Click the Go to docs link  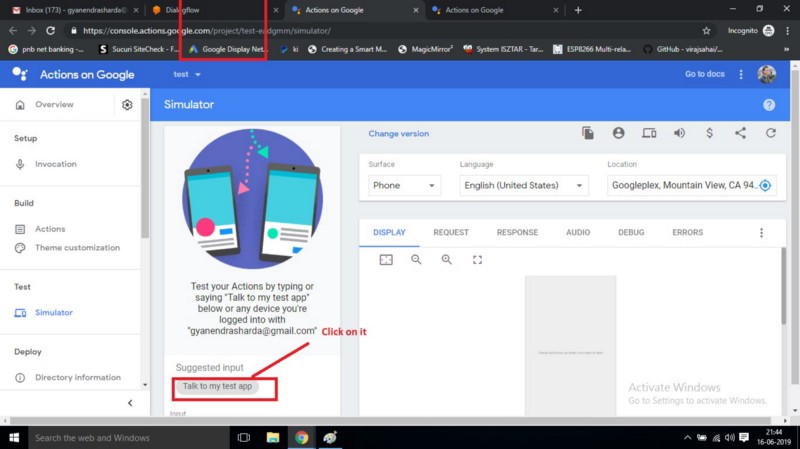(705, 74)
